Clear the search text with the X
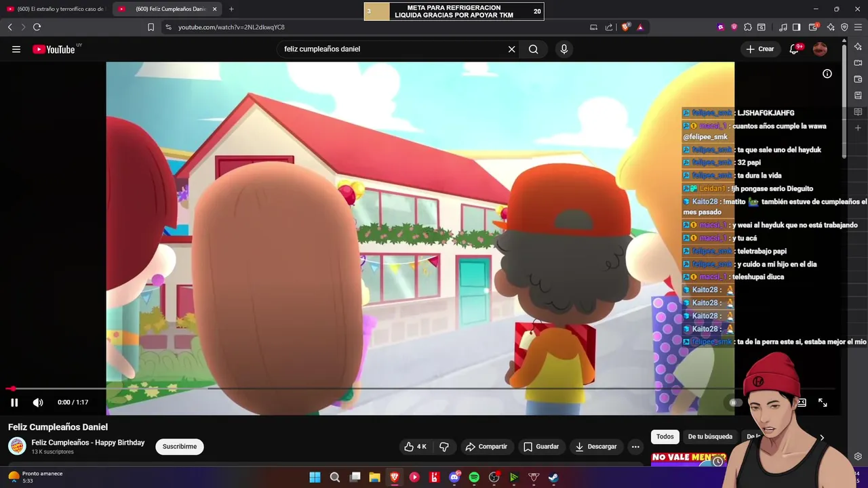Image resolution: width=868 pixels, height=488 pixels. pyautogui.click(x=512, y=49)
